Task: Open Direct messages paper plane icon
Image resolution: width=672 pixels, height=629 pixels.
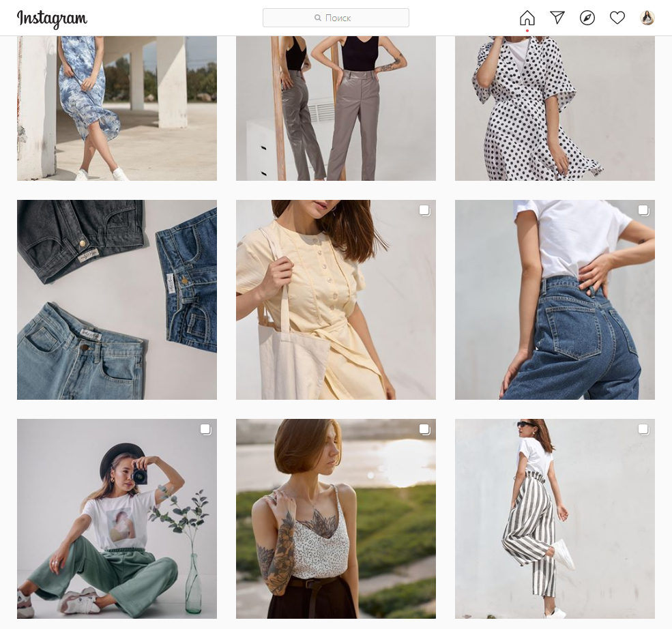Action: [557, 18]
